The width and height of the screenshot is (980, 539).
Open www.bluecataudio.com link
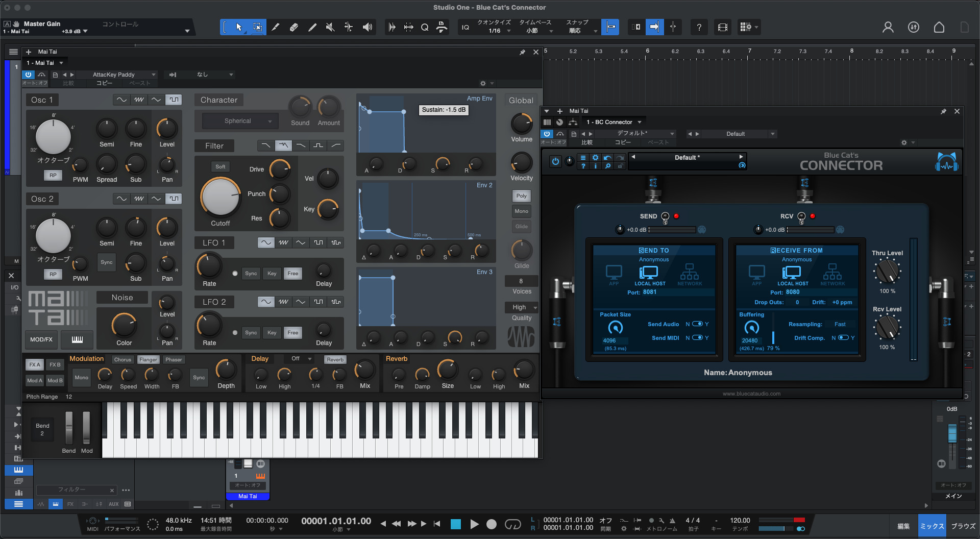click(751, 394)
